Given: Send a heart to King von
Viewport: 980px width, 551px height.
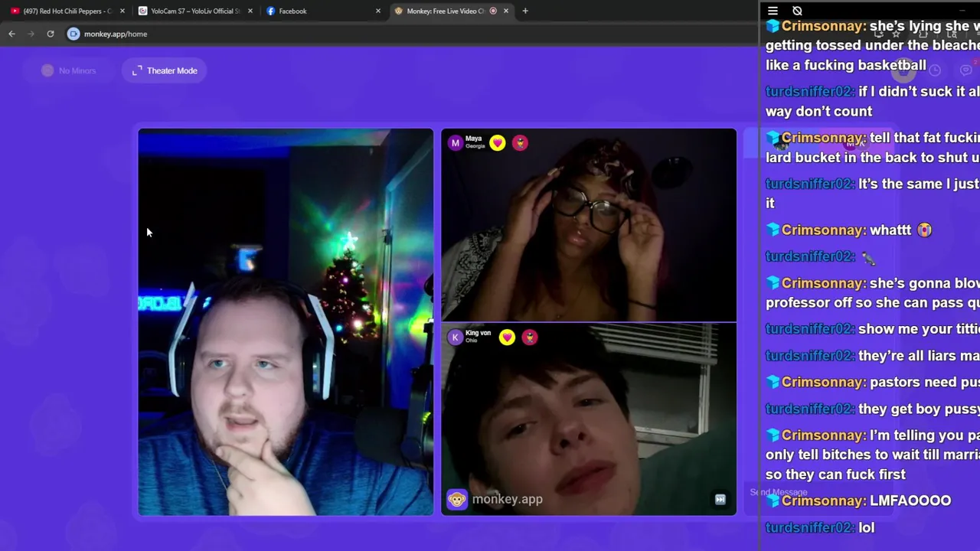Looking at the screenshot, I should pyautogui.click(x=507, y=337).
